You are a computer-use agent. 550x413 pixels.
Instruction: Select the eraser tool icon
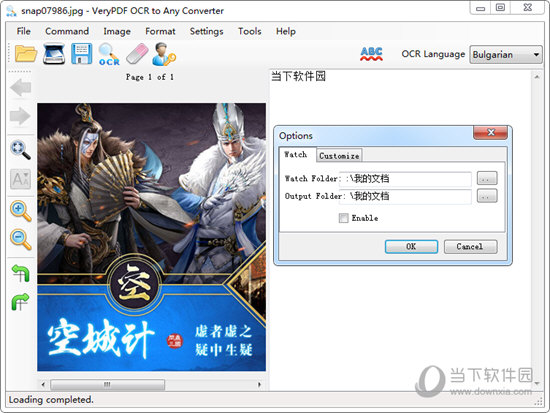(137, 54)
